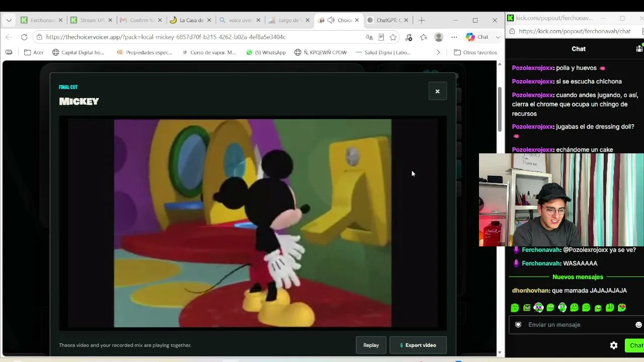The image size is (644, 362).
Task: Open the media control music icon
Action: 409,37
